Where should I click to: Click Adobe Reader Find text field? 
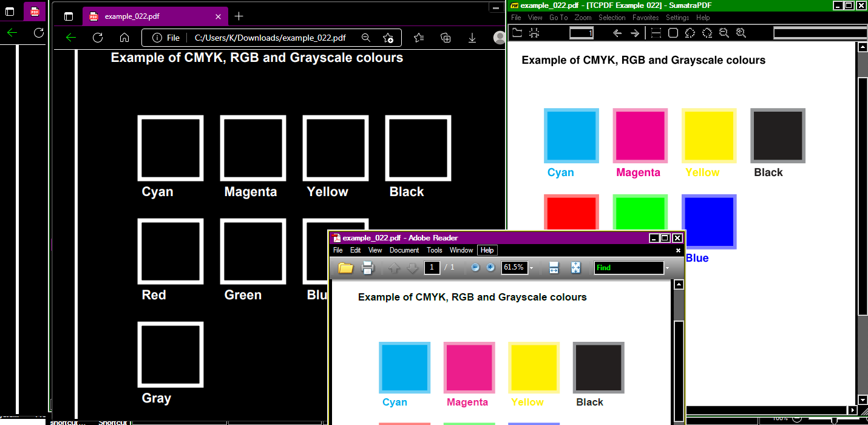click(629, 268)
